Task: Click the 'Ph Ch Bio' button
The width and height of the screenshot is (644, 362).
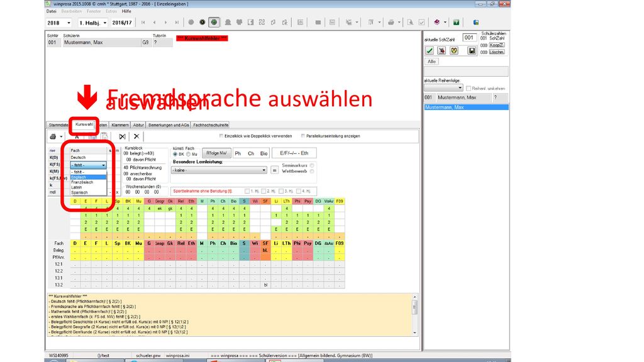Action: pos(251,153)
